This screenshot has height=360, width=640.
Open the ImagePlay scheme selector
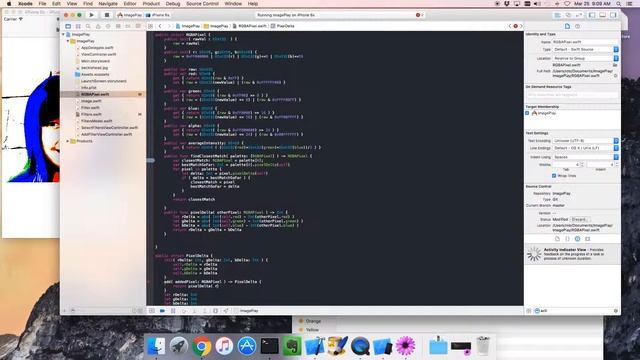point(129,15)
